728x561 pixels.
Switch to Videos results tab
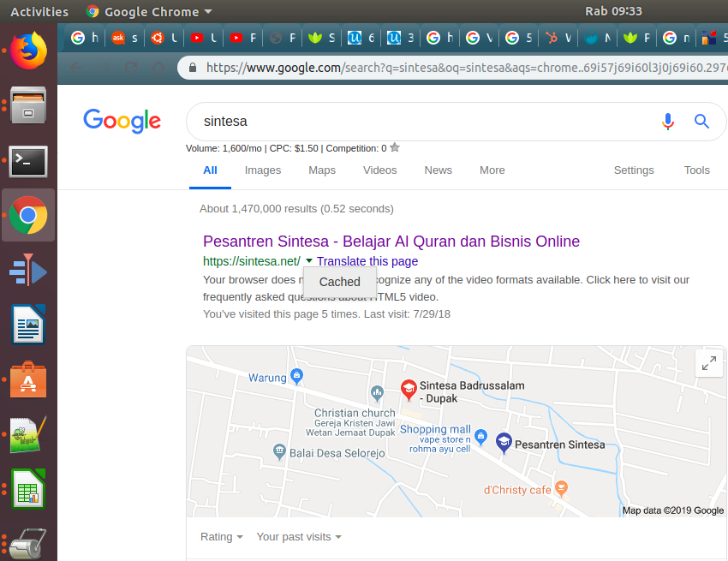pos(379,170)
